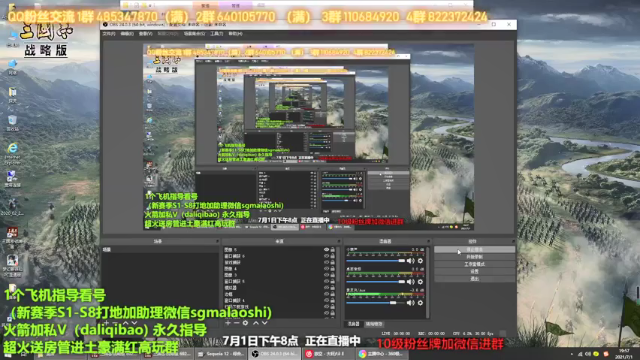Mute the 麦克风/Aux channel speaker icon

[411, 303]
